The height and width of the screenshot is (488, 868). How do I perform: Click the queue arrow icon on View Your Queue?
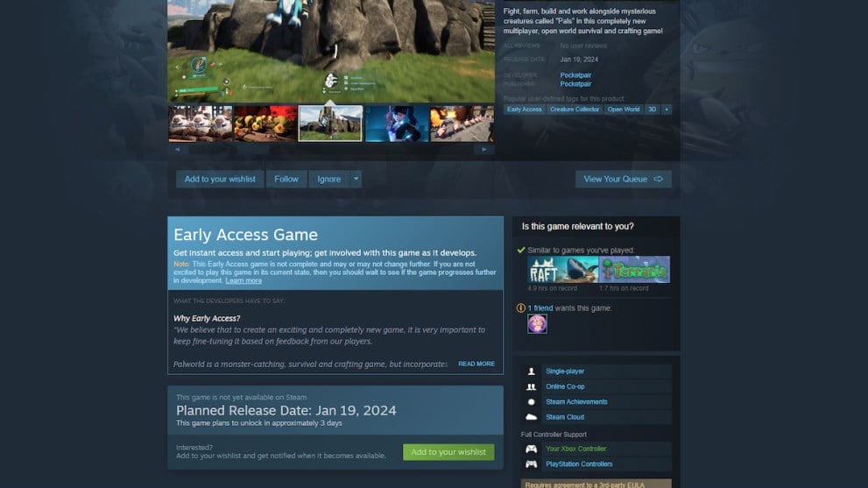658,179
